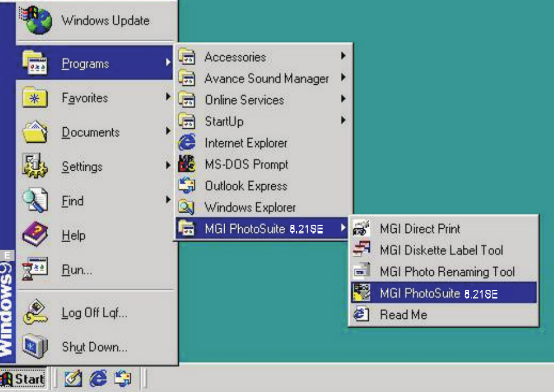Open the Read Me text entry

click(404, 315)
